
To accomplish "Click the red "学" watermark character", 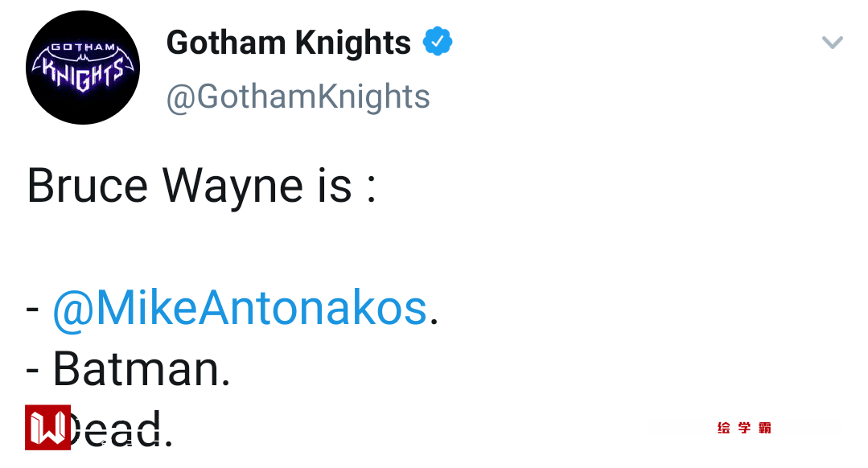I will (744, 428).
